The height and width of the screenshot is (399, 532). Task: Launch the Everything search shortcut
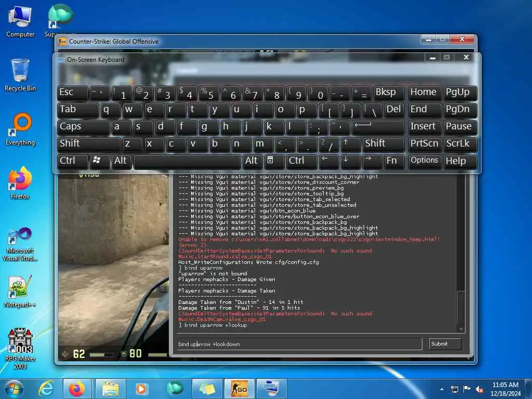point(20,129)
